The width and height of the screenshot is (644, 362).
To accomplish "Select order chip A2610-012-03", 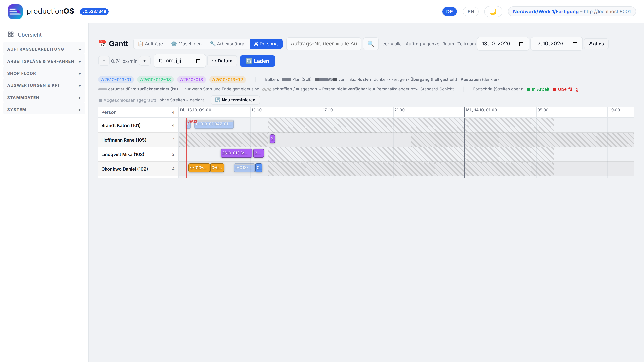I will pyautogui.click(x=155, y=80).
